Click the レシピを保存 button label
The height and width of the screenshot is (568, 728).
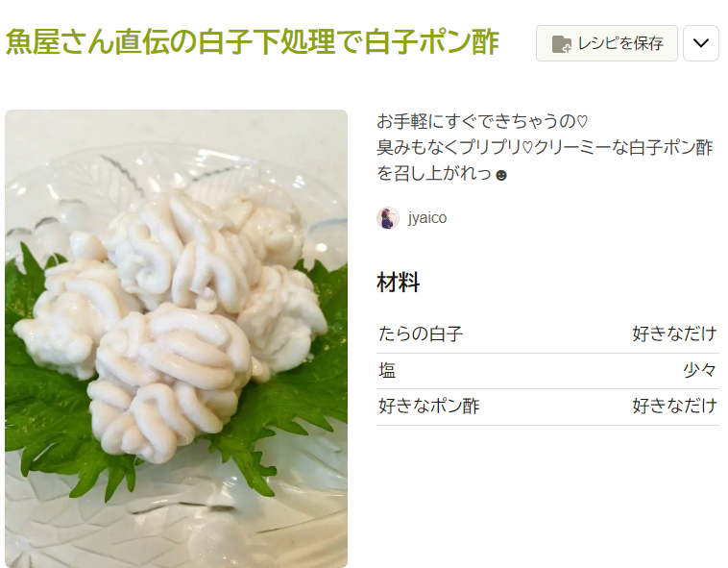(x=620, y=43)
